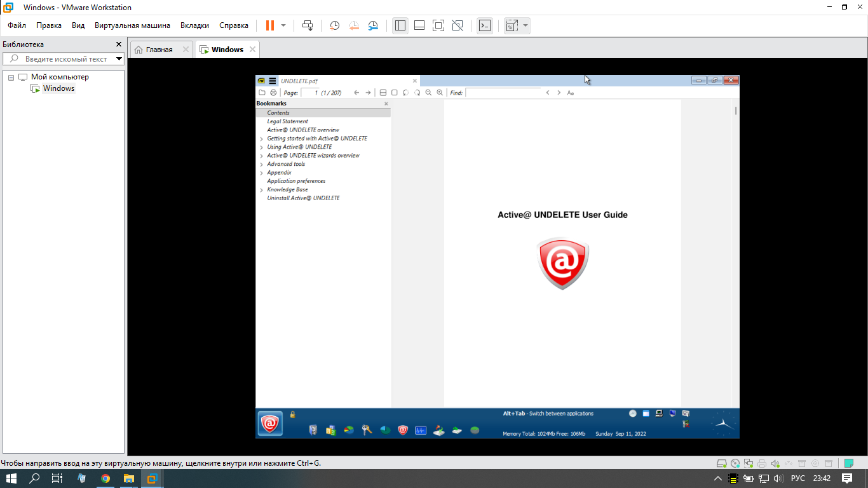The width and height of the screenshot is (868, 488).
Task: Launch the blue monitor graph tool in the dock
Action: point(421,430)
